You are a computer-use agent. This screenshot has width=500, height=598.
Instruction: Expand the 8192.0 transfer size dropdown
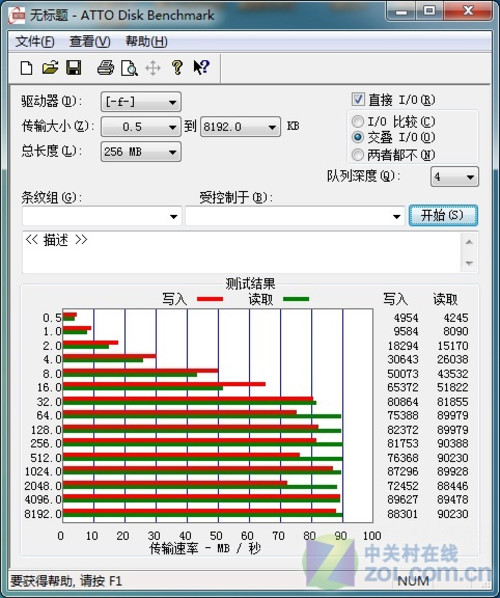tap(240, 127)
